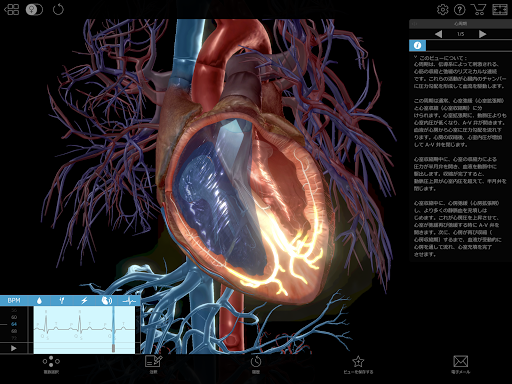The width and height of the screenshot is (512, 384).
Task: Select the ECG waveform tab
Action: point(129,301)
